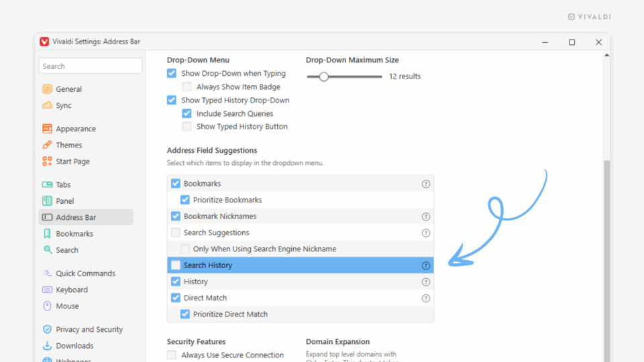644x362 pixels.
Task: Uncheck the Bookmarks suggestions checkbox
Action: click(x=176, y=184)
